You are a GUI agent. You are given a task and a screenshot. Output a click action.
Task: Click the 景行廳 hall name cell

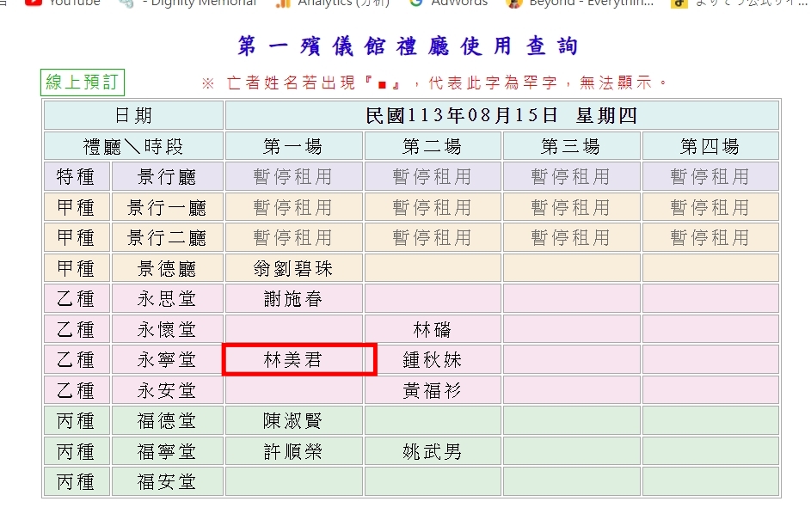pos(167,177)
